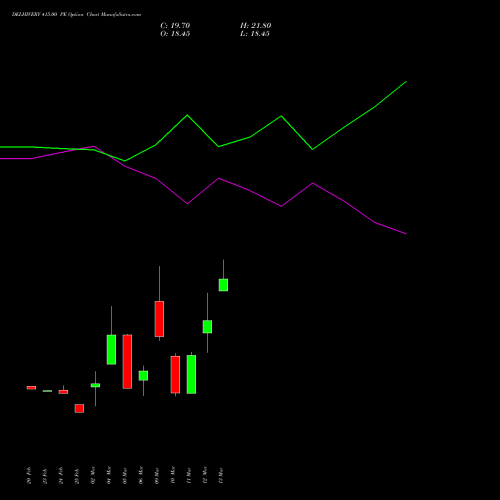The image size is (500, 500).
Task: Click the "25 Feb" date axis label
Action: 77,476
